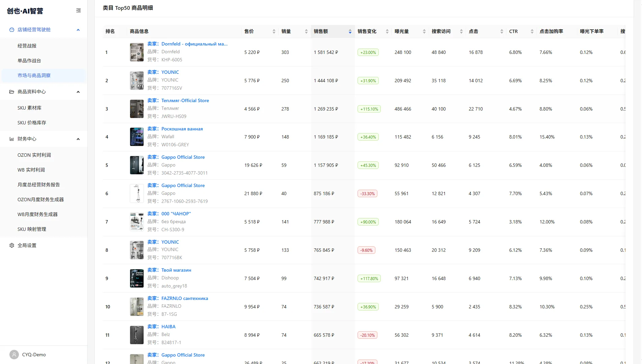Click the 商品资料中心 folder icon
This screenshot has height=364, width=642.
(x=12, y=92)
